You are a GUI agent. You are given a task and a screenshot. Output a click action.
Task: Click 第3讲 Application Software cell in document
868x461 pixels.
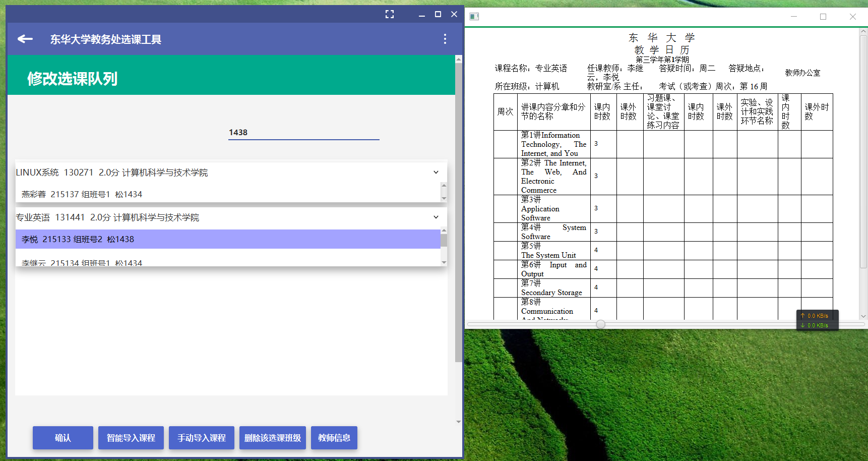(x=553, y=209)
